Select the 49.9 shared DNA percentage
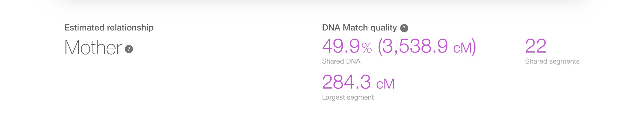The image size is (644, 126). 341,46
